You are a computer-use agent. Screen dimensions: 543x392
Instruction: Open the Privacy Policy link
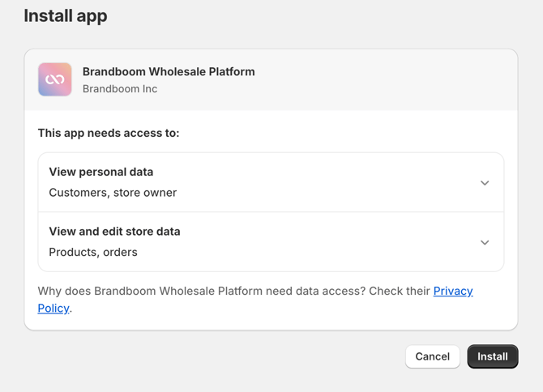pos(453,292)
